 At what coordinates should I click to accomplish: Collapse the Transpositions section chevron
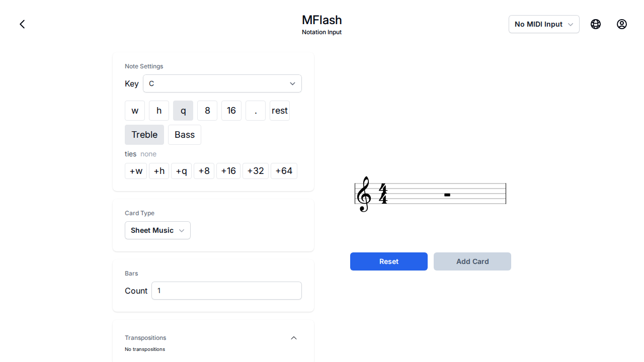point(294,338)
